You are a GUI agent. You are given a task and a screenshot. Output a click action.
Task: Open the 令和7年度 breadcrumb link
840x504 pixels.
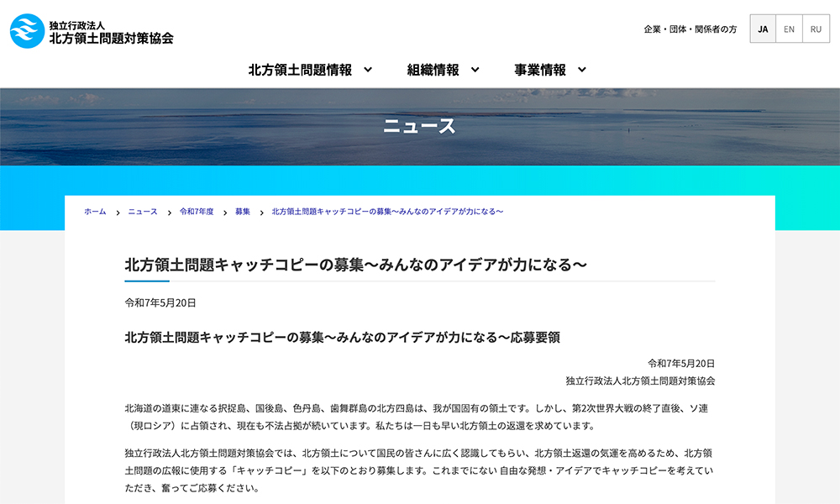(197, 212)
